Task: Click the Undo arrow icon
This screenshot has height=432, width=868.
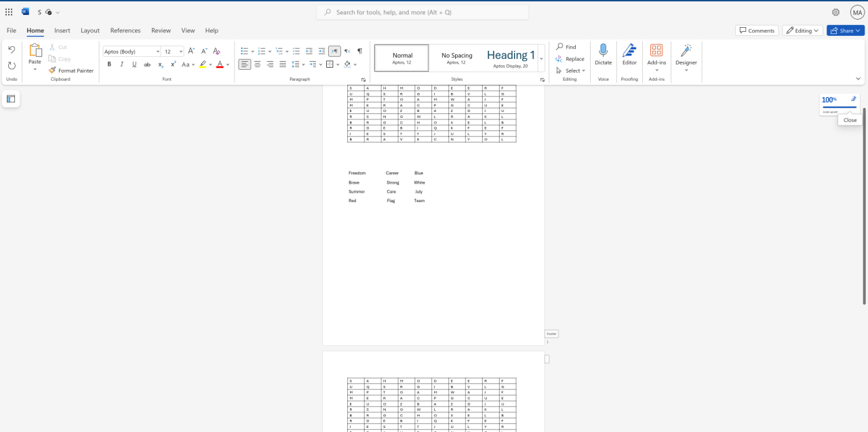Action: [x=12, y=50]
